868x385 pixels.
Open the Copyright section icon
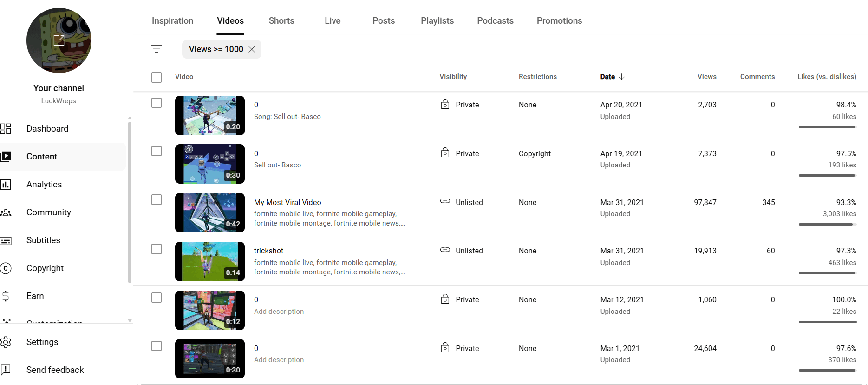(6, 268)
